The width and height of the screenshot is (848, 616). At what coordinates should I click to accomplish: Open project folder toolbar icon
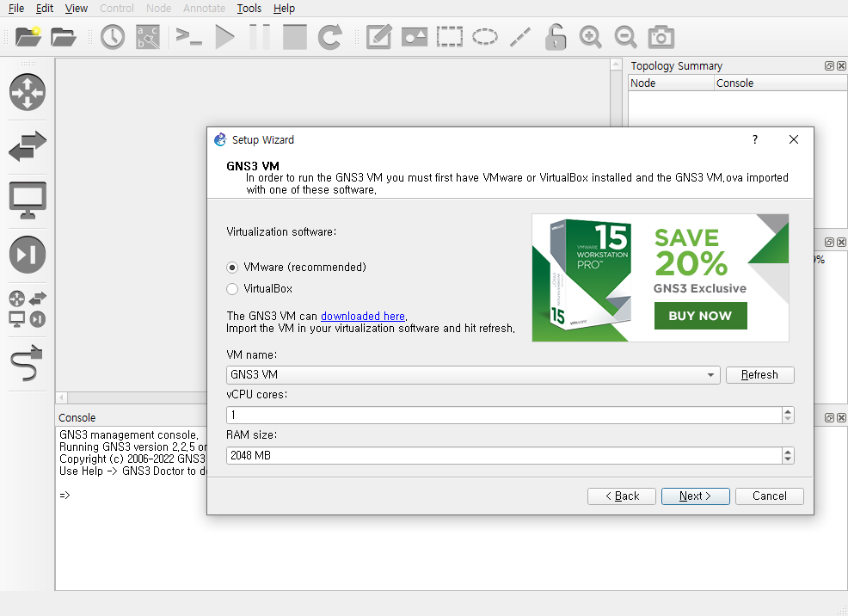tap(64, 37)
